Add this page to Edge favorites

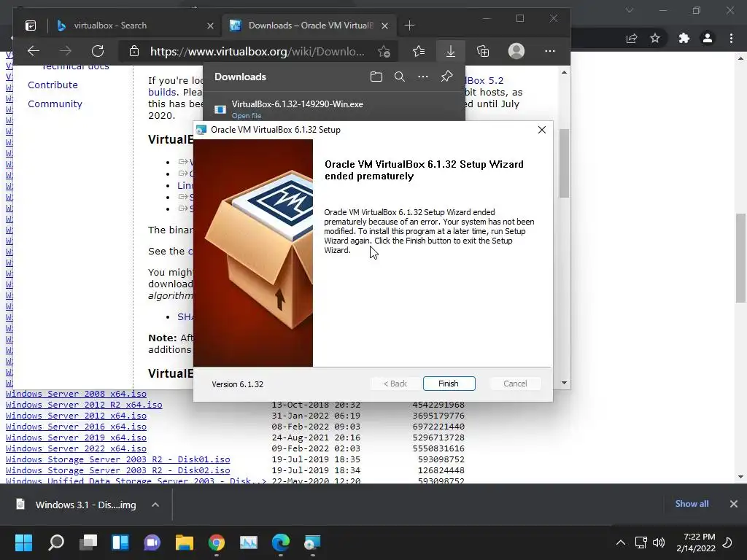(384, 52)
